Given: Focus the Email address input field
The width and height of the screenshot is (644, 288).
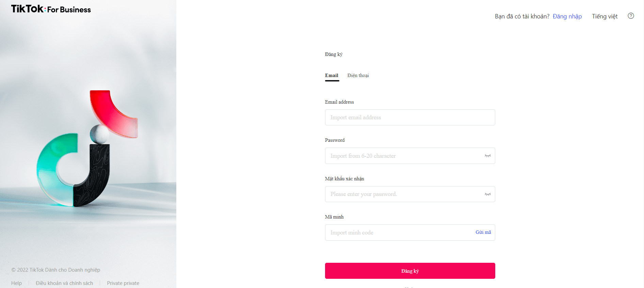Looking at the screenshot, I should click(405, 118).
